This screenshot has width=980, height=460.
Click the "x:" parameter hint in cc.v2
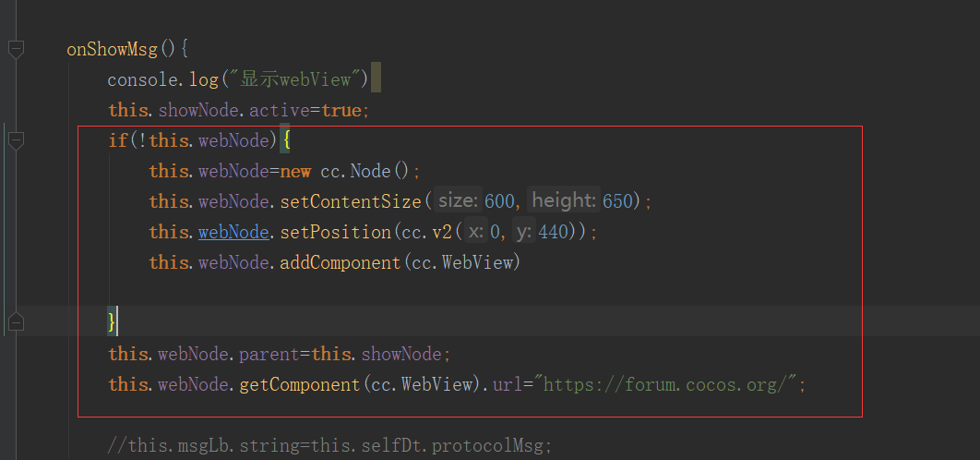(474, 232)
